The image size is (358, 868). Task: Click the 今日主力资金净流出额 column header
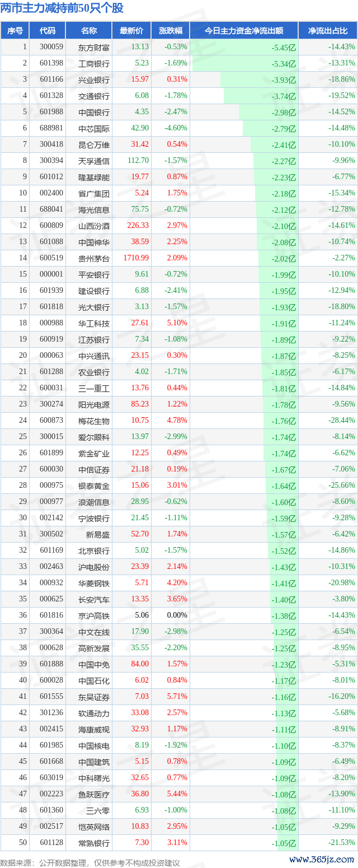tap(244, 31)
